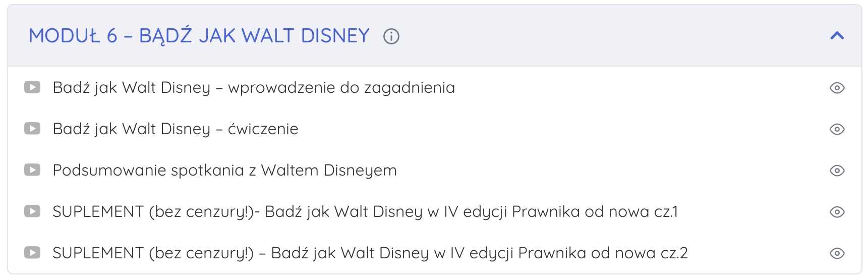
Task: Open Podsumowanie spotkania z Waltem Disneyem
Action: 224,171
